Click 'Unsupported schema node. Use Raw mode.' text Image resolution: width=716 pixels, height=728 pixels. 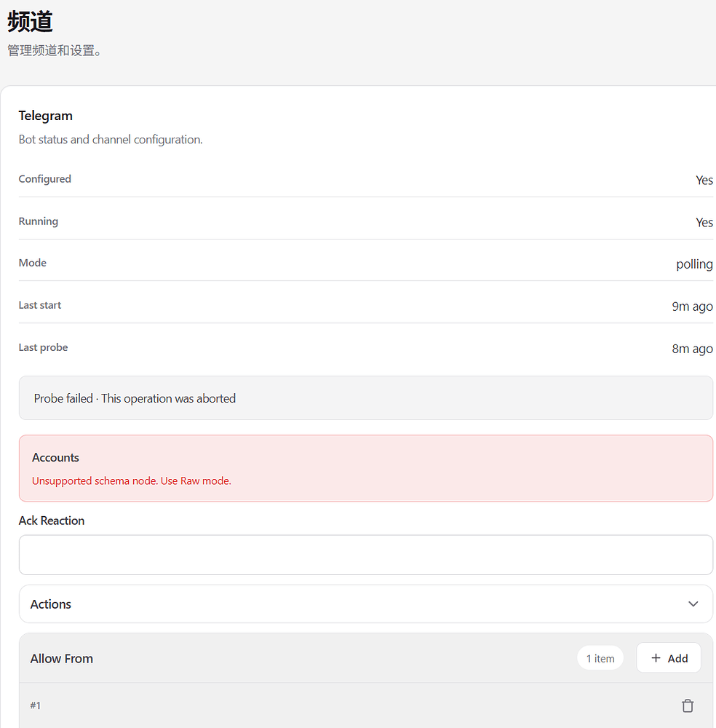[131, 481]
